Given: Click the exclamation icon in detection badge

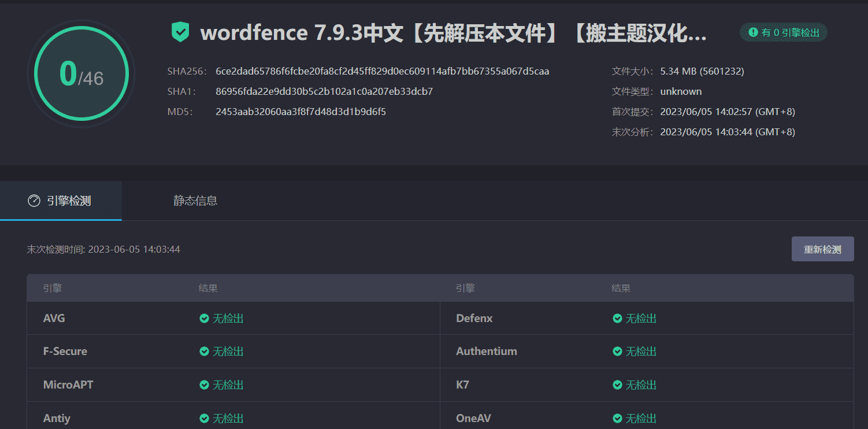Looking at the screenshot, I should click(753, 32).
